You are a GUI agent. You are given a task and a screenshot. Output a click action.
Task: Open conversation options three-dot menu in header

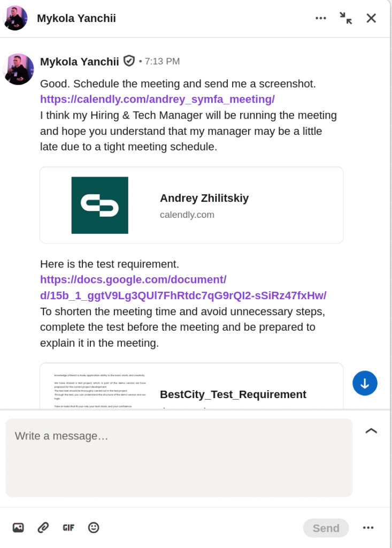321,18
